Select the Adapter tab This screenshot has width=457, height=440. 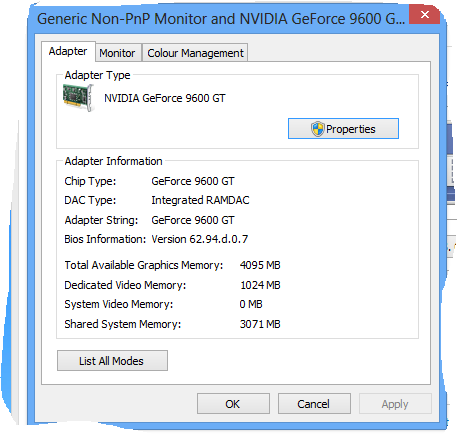[x=68, y=51]
